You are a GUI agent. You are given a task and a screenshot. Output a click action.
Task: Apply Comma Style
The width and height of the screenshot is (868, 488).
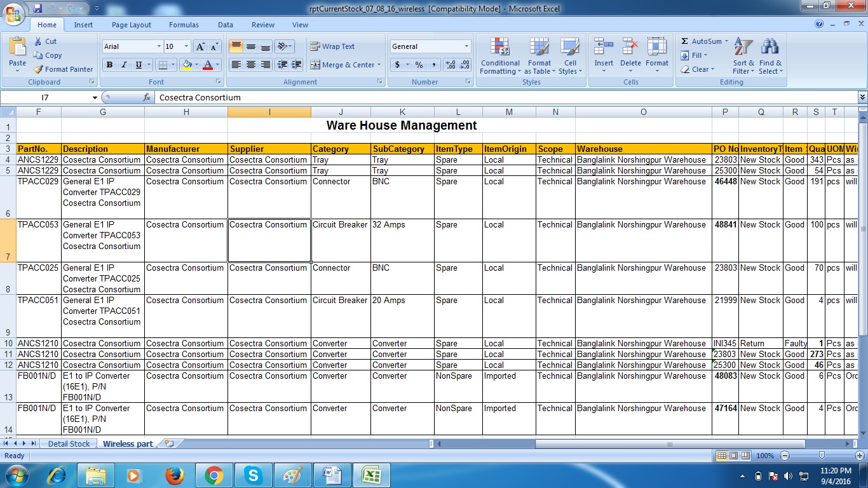tap(433, 65)
